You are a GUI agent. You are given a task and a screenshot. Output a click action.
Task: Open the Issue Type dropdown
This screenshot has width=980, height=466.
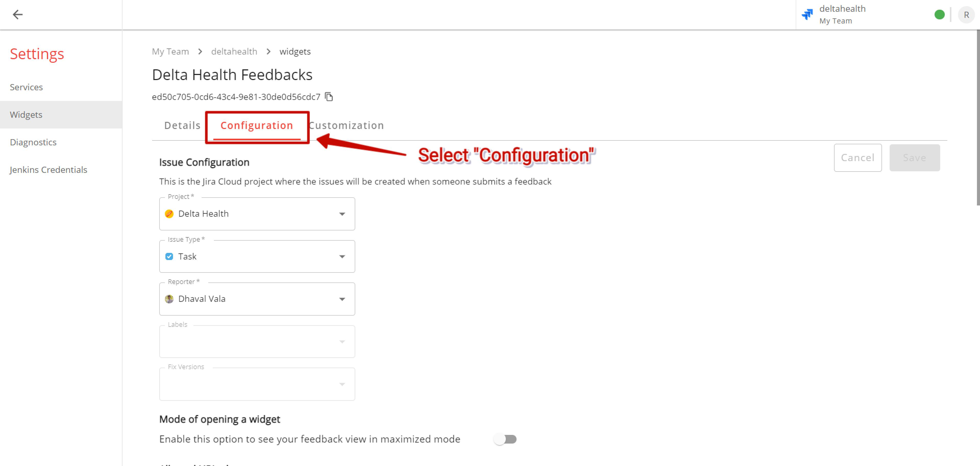257,256
